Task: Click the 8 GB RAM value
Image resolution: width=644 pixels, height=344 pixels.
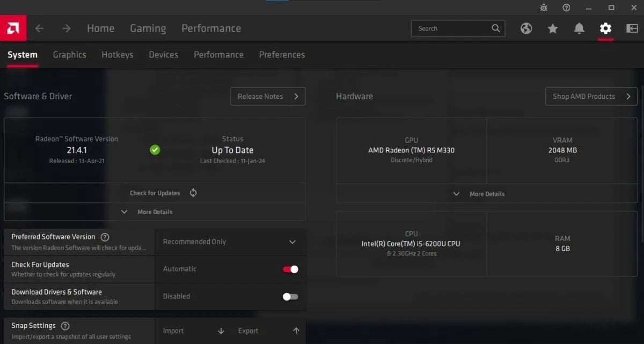Action: tap(562, 248)
